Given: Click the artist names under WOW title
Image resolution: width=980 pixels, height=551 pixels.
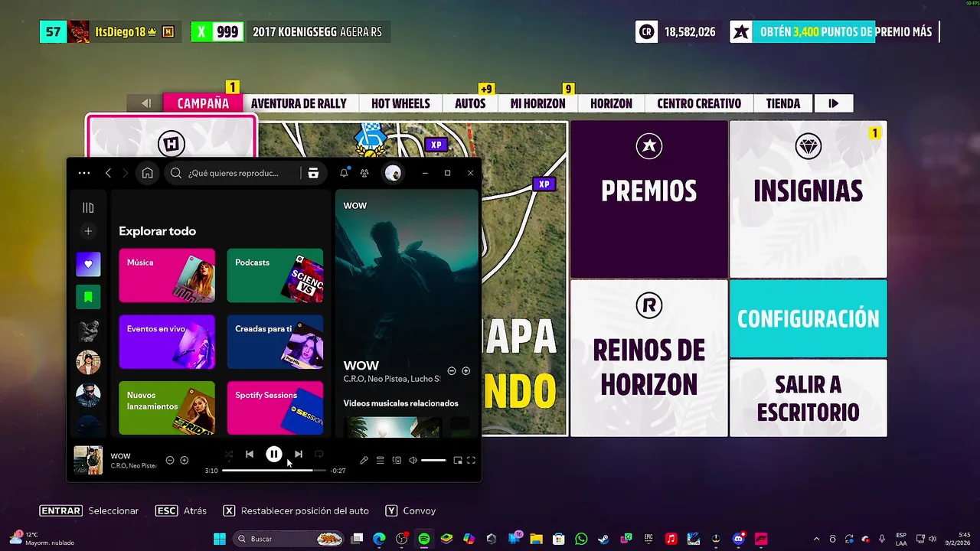Looking at the screenshot, I should pyautogui.click(x=392, y=379).
